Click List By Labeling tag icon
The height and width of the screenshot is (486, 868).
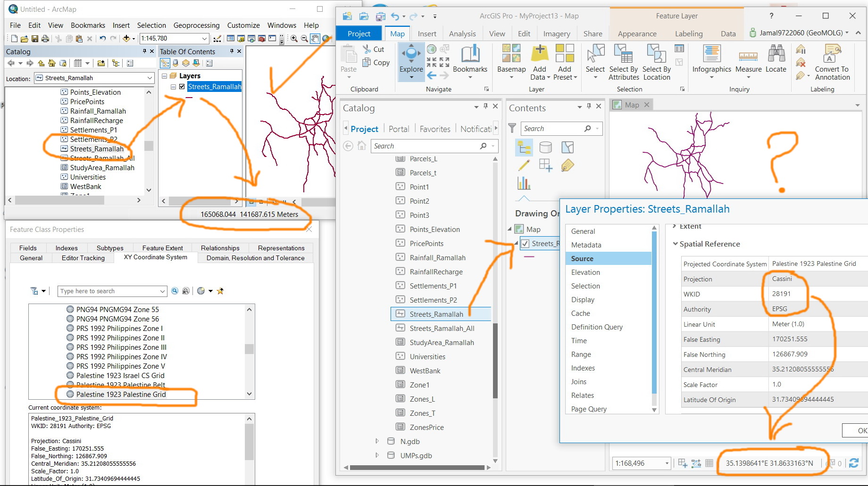click(568, 165)
